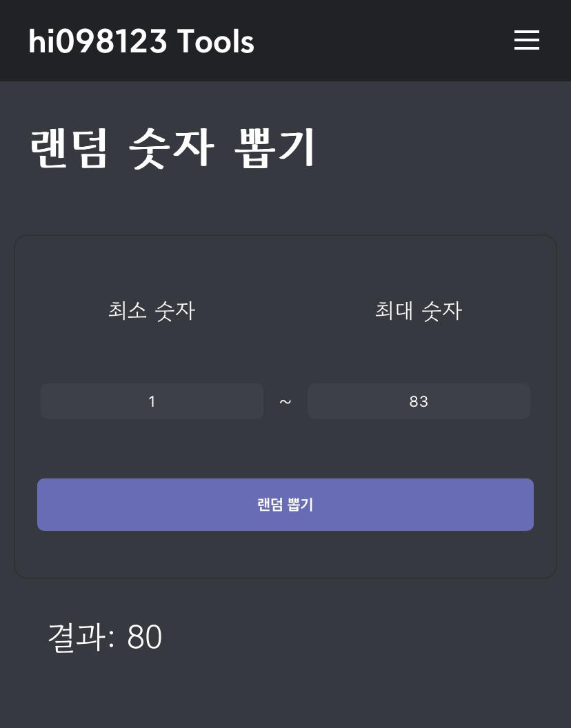This screenshot has width=571, height=728.
Task: Click the 최대 숫자 label
Action: click(x=419, y=311)
